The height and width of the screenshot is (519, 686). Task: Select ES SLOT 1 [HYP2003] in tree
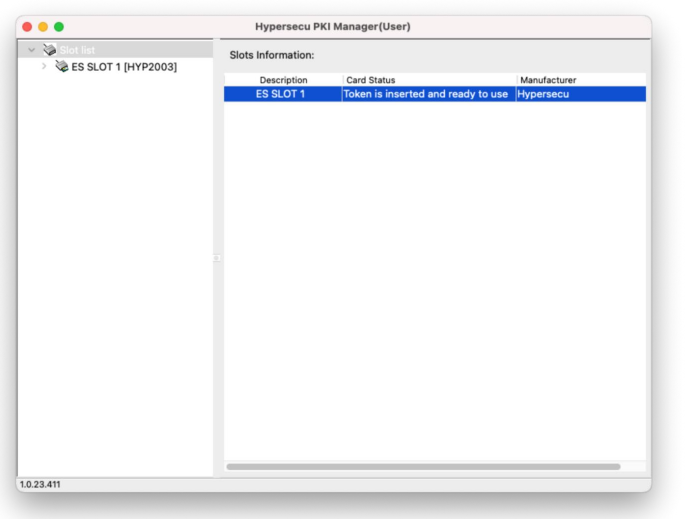124,67
